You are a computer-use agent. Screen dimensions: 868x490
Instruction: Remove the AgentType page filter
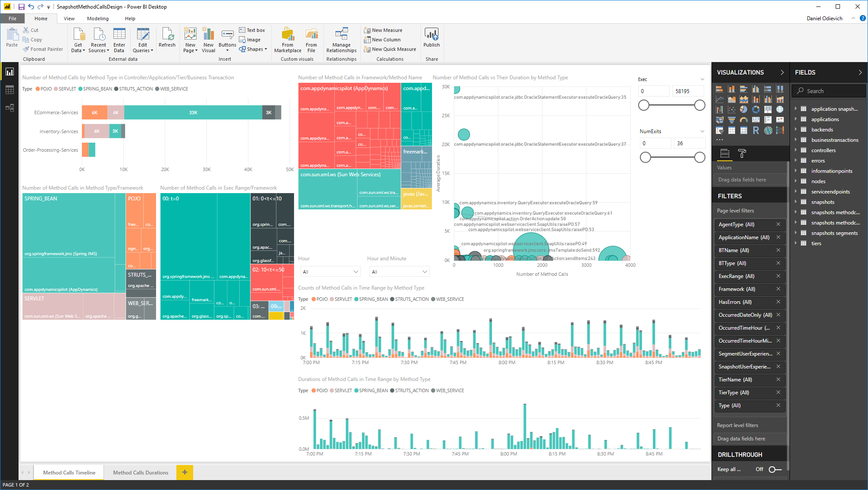pos(778,225)
